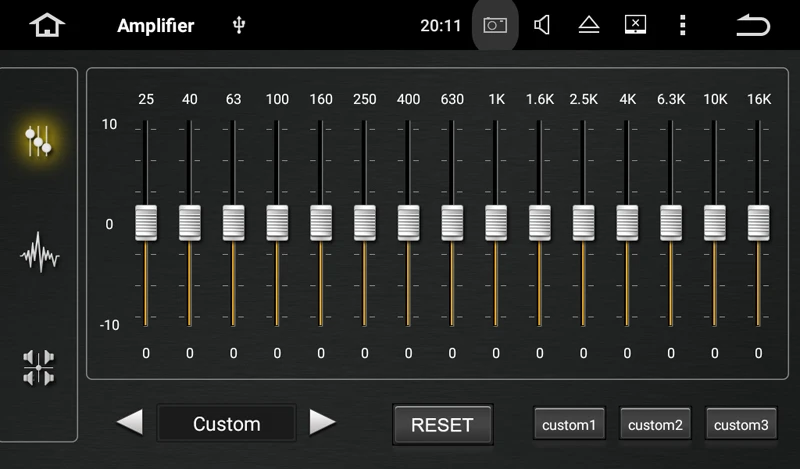Click the 2.5K band slider handle
Screen dimensions: 800x469
tap(584, 223)
